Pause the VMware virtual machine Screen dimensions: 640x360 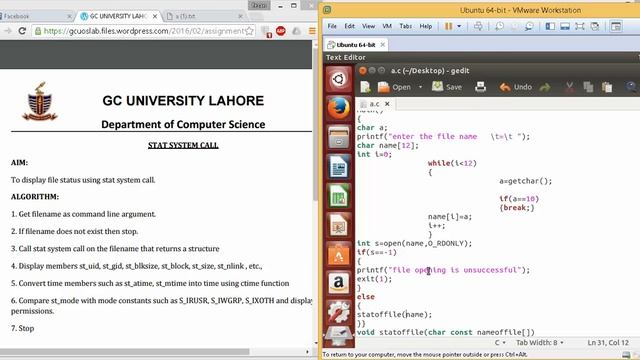click(x=448, y=26)
